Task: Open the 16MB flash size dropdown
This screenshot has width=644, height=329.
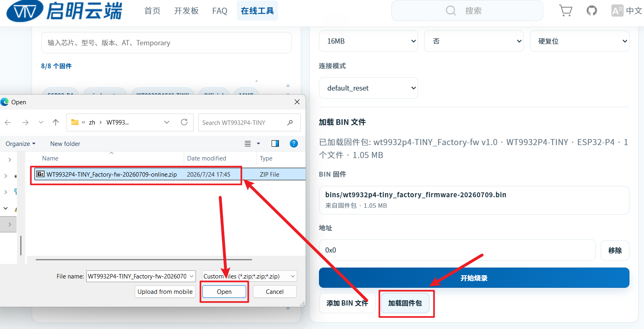Action: pyautogui.click(x=368, y=41)
